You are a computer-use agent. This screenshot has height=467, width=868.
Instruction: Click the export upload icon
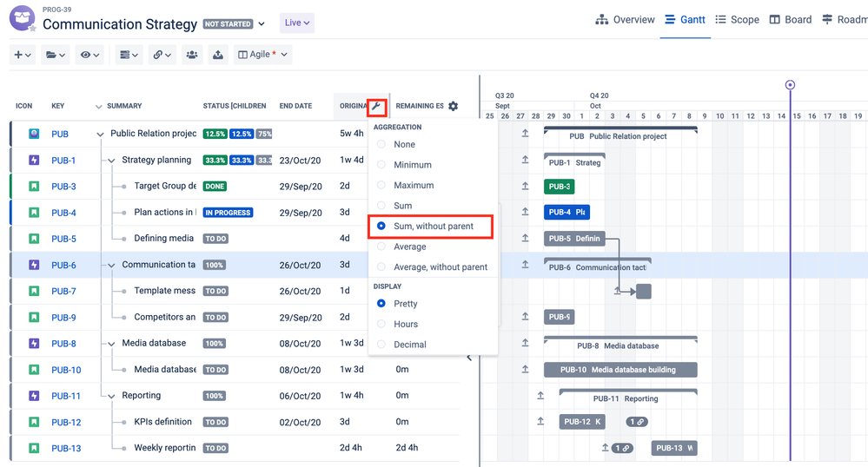218,55
